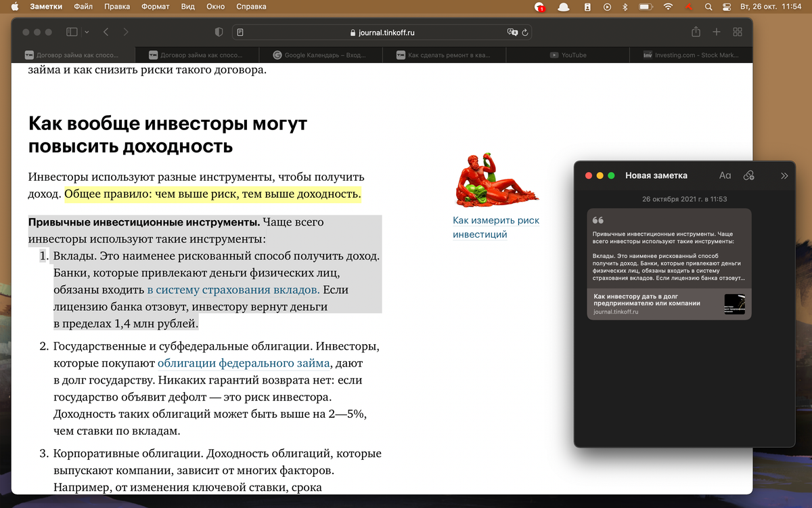Image resolution: width=812 pixels, height=508 pixels.
Task: Switch to Google Календарь tab
Action: coord(320,55)
